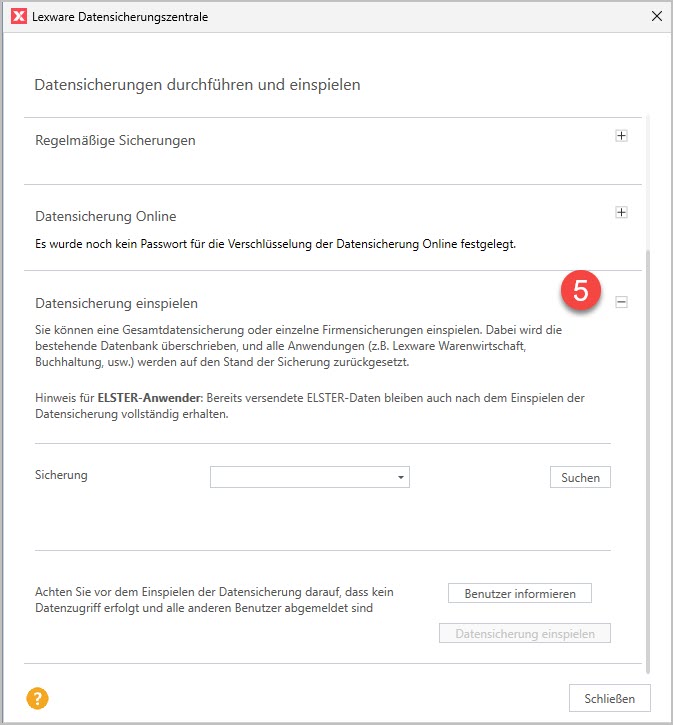This screenshot has height=725, width=673.
Task: Open the Sicherung dropdown arrow
Action: click(x=401, y=478)
